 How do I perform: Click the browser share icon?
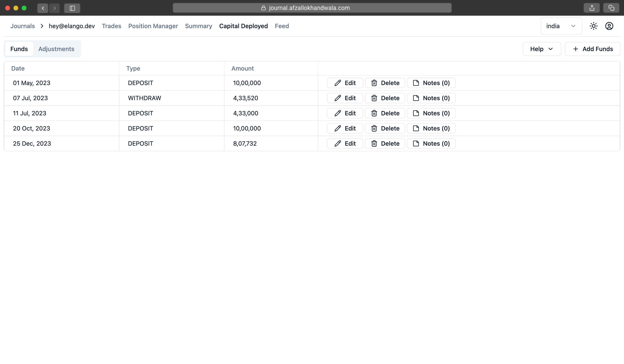tap(591, 8)
